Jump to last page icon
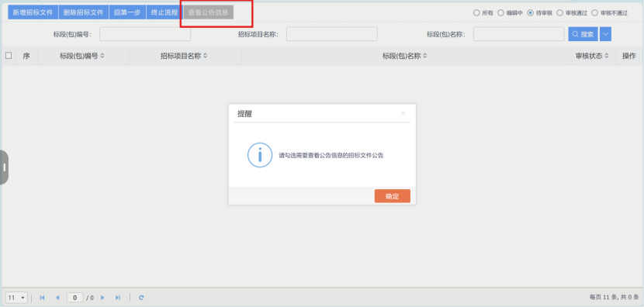The height and width of the screenshot is (307, 644). [118, 298]
